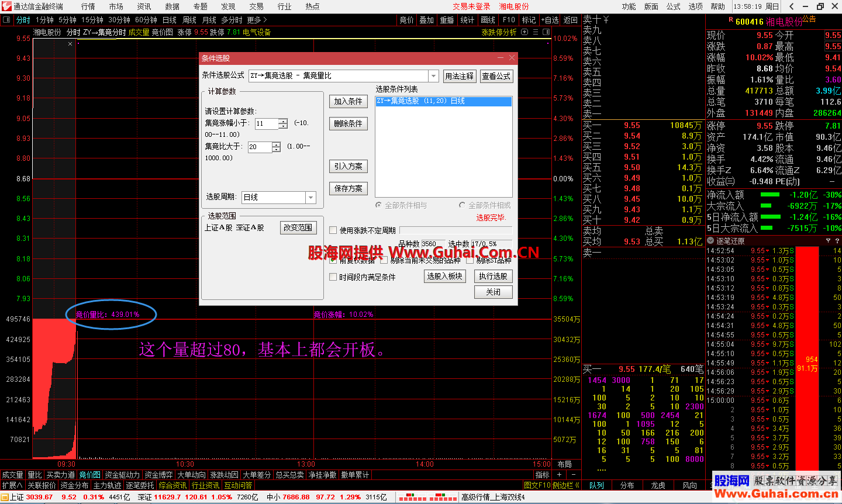Open the 公式 menu
The height and width of the screenshot is (504, 842).
point(674,6)
